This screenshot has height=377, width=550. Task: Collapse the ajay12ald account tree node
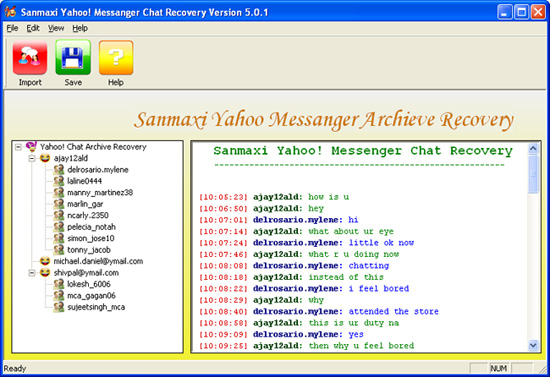click(32, 159)
